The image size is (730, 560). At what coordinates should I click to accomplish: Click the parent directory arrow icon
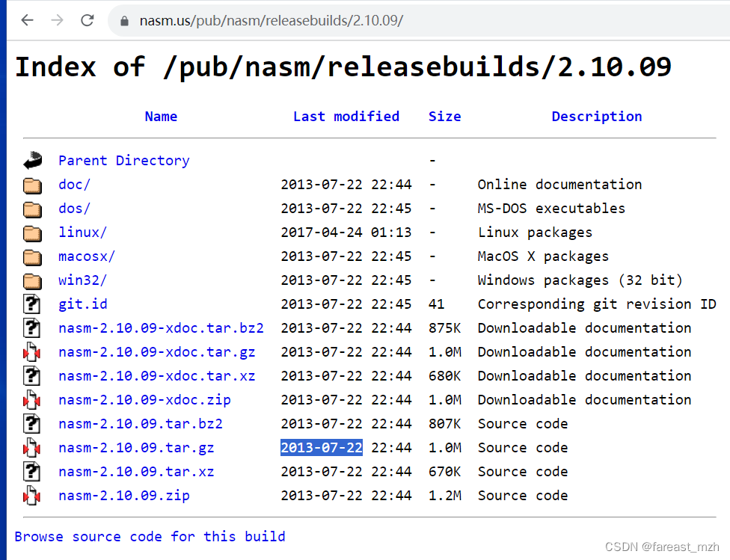click(32, 159)
